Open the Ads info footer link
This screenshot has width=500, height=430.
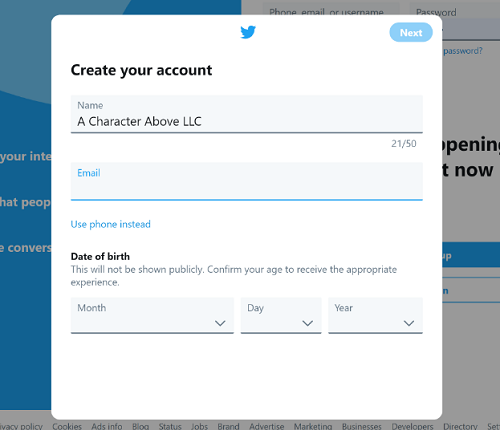107,426
